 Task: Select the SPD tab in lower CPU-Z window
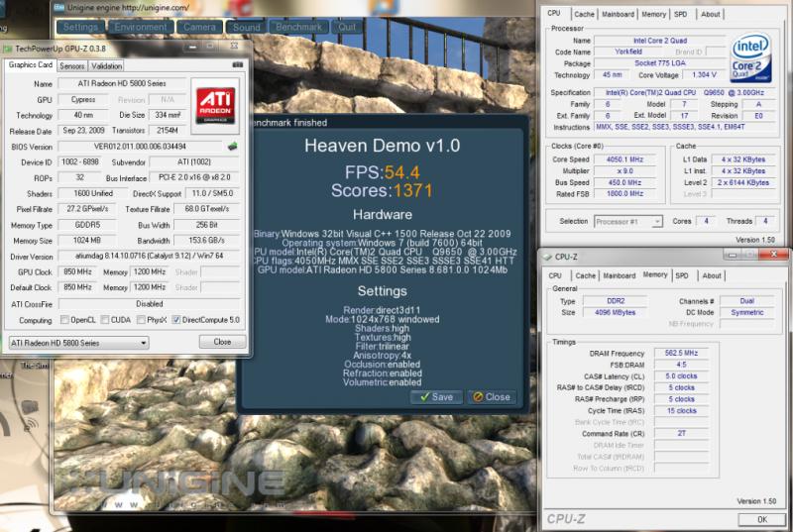[x=682, y=275]
